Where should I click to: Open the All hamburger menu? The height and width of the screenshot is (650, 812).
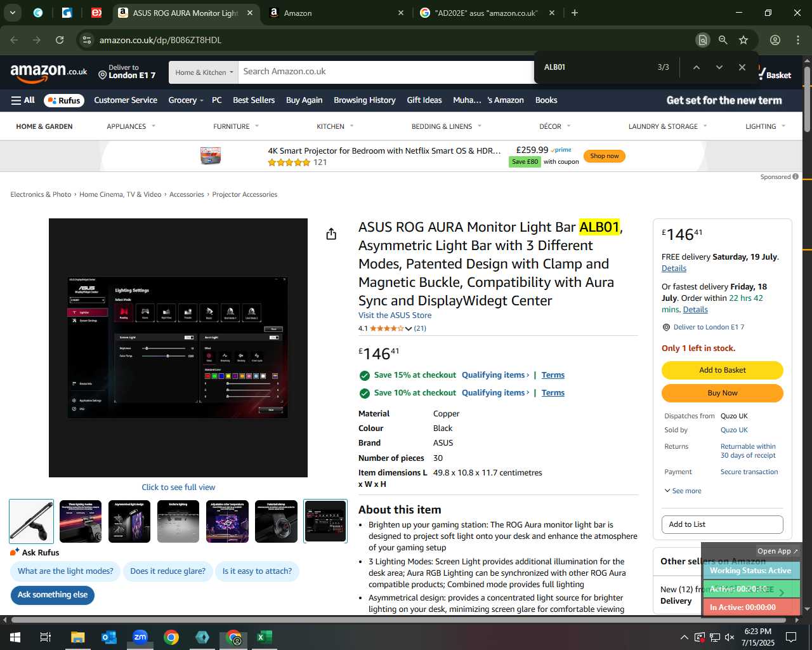[23, 100]
